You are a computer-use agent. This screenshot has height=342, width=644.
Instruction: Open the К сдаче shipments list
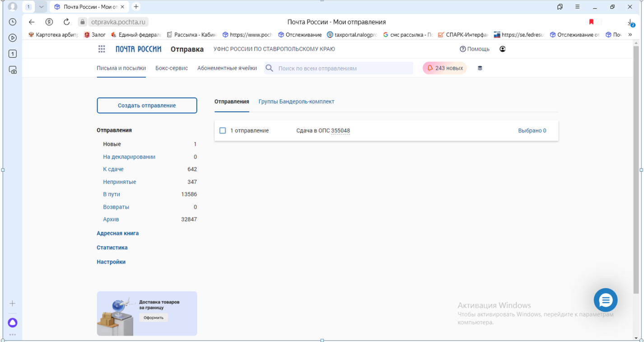113,169
